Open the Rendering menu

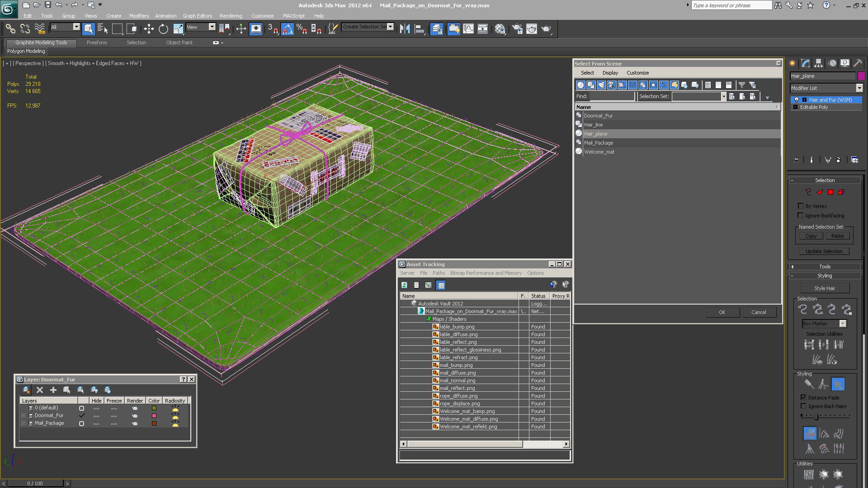click(231, 16)
